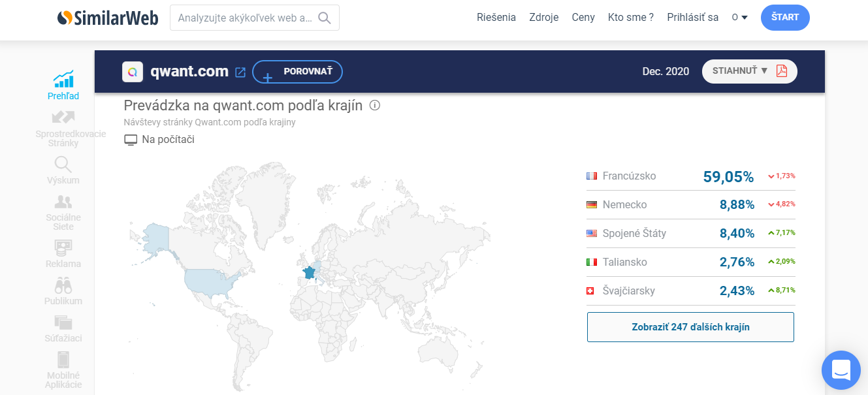Open the Kto sme ? menu
The width and height of the screenshot is (868, 395).
(631, 18)
